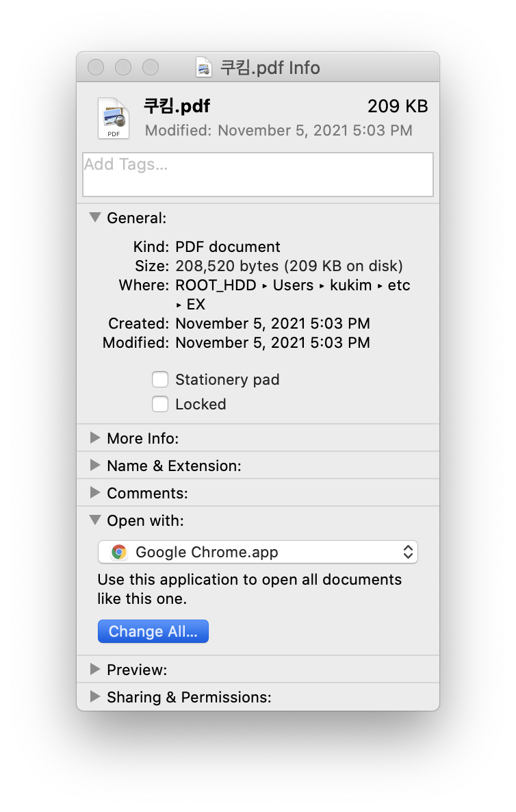The image size is (516, 812).
Task: Click the window title '쿠킴.pdf Info'
Action: 270,68
